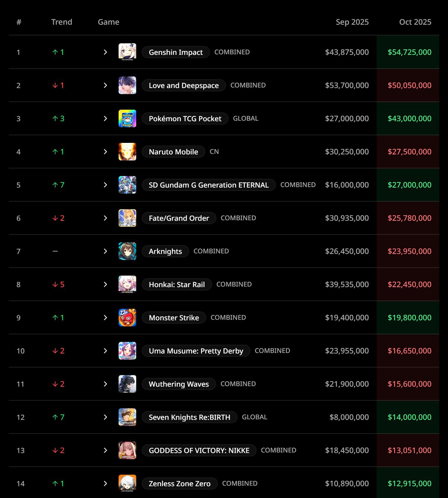Click the Arknights game icon
The image size is (448, 498).
(127, 251)
